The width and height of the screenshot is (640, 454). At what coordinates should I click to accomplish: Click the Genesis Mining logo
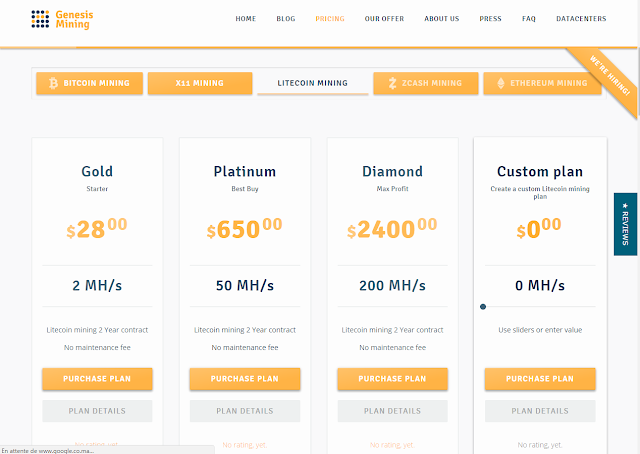click(x=62, y=19)
